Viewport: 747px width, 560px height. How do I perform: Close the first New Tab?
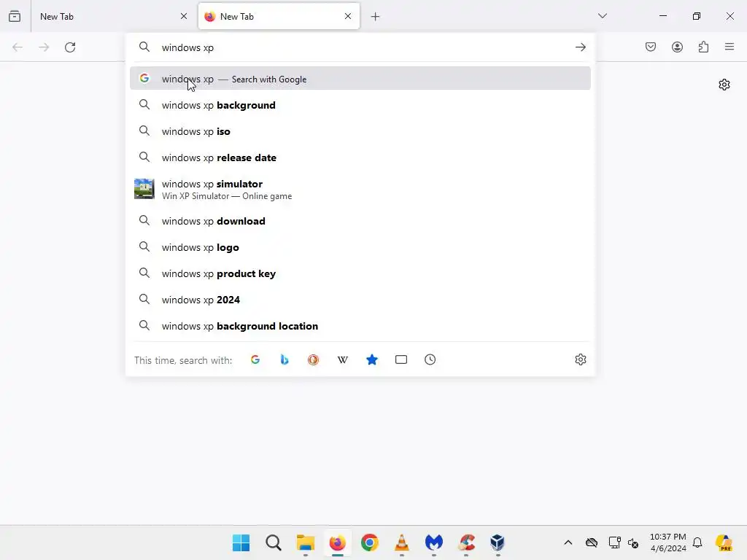click(184, 16)
